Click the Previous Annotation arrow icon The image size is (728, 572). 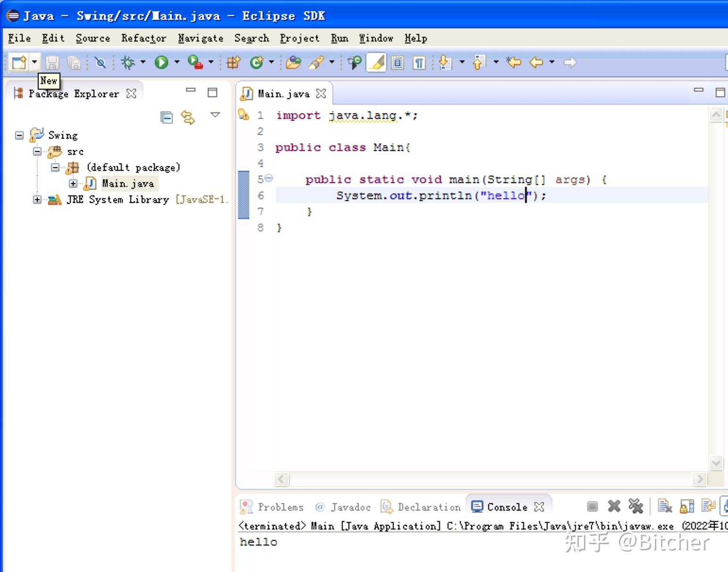[479, 62]
